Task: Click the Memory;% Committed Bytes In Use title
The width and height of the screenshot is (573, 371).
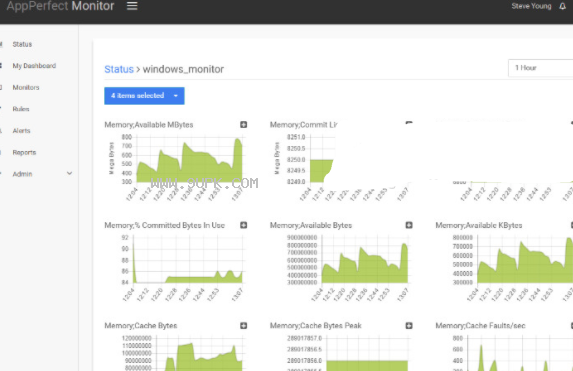Action: tap(164, 225)
